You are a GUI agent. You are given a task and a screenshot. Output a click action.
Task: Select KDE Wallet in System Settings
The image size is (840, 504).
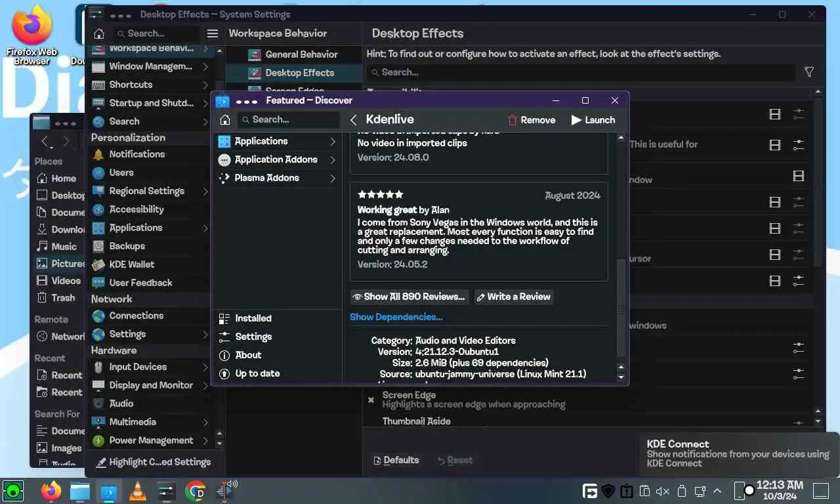pyautogui.click(x=150, y=264)
